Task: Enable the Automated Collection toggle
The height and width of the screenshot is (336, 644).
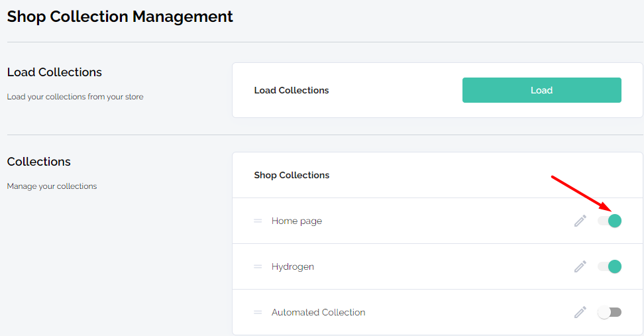Action: coord(610,312)
